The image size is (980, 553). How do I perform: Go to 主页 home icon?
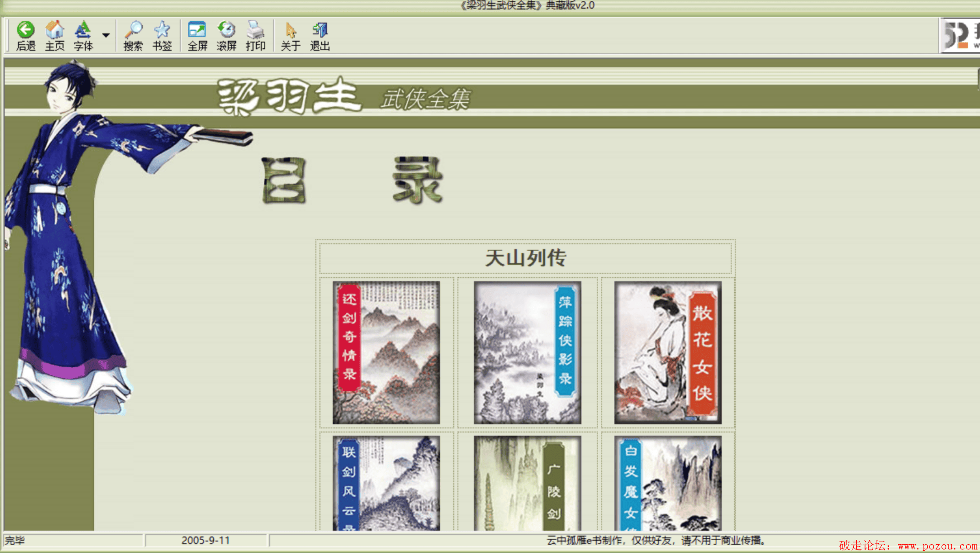54,36
